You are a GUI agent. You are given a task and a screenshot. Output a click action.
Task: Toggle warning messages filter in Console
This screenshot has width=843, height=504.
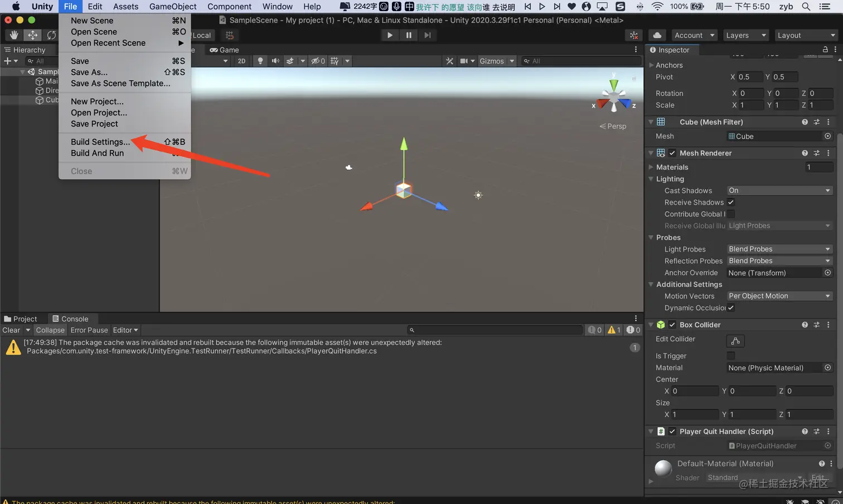click(x=614, y=330)
